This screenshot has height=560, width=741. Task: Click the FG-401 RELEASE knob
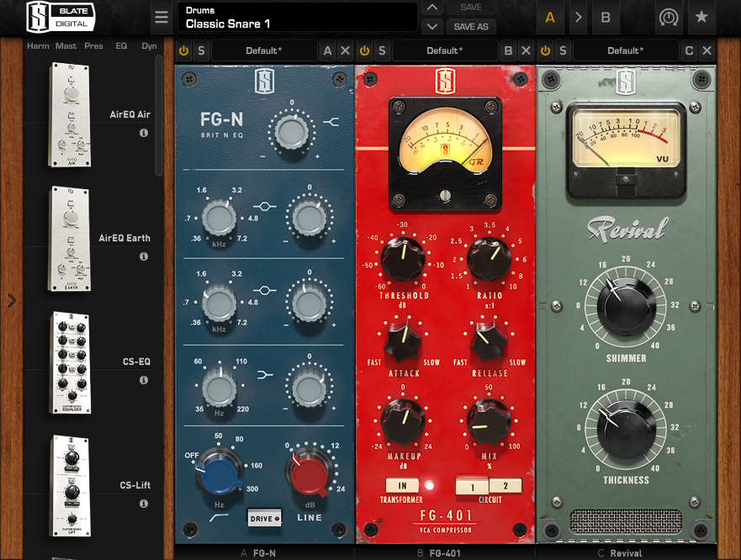[489, 343]
